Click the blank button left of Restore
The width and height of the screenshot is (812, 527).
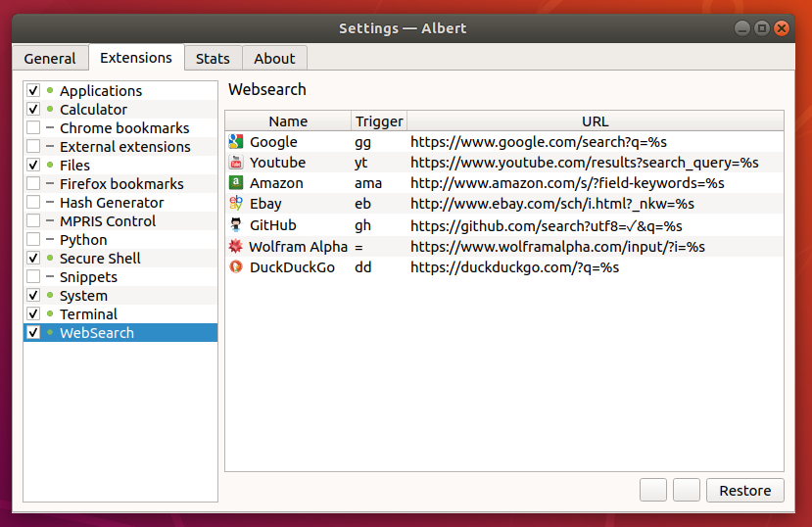click(x=687, y=490)
